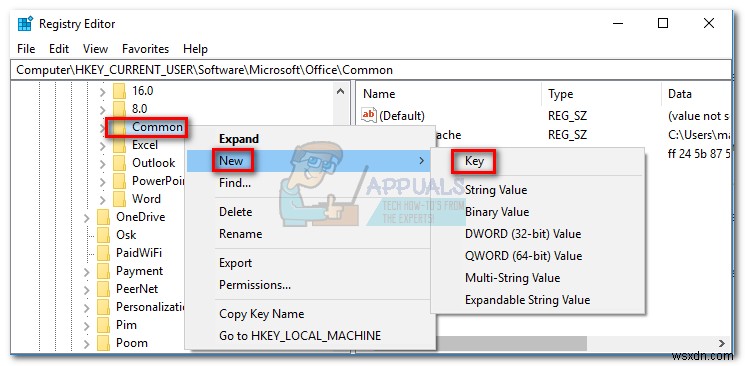
Task: Expand the PeerNet key
Action: pos(87,289)
